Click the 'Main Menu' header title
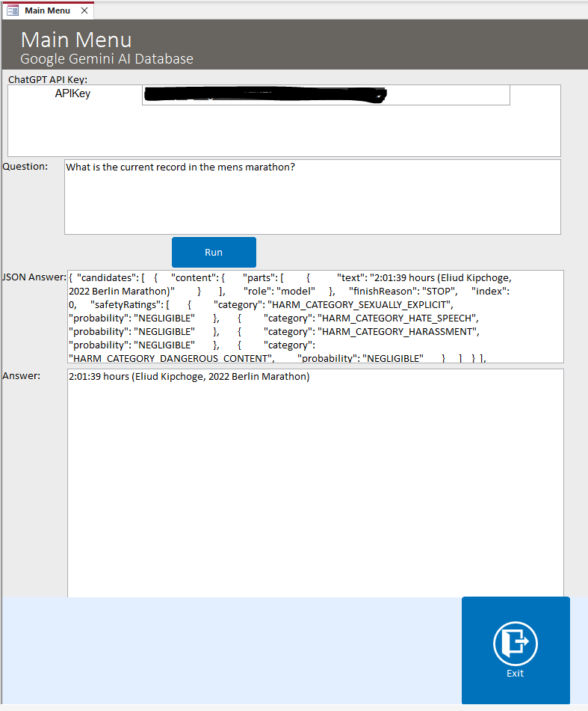588x711 pixels. pos(76,40)
